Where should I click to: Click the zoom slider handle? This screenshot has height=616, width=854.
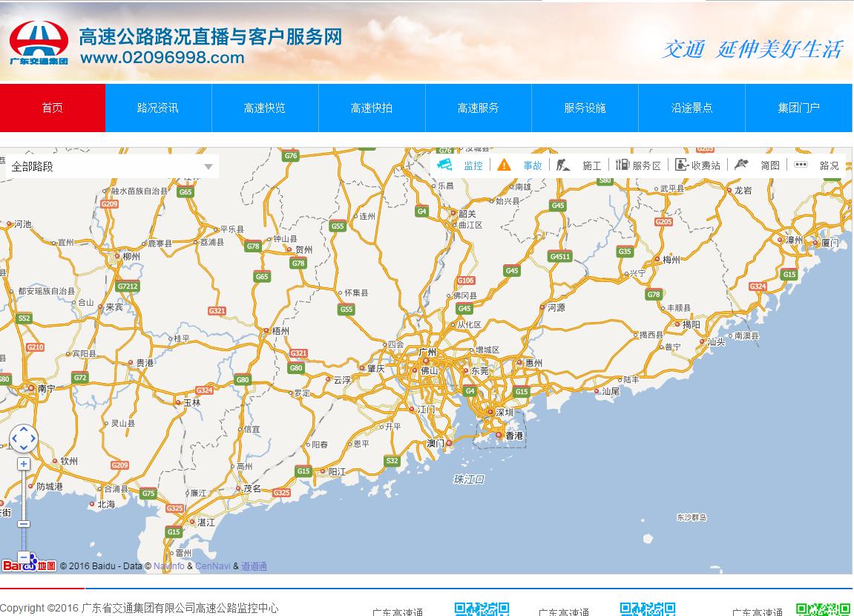click(24, 524)
